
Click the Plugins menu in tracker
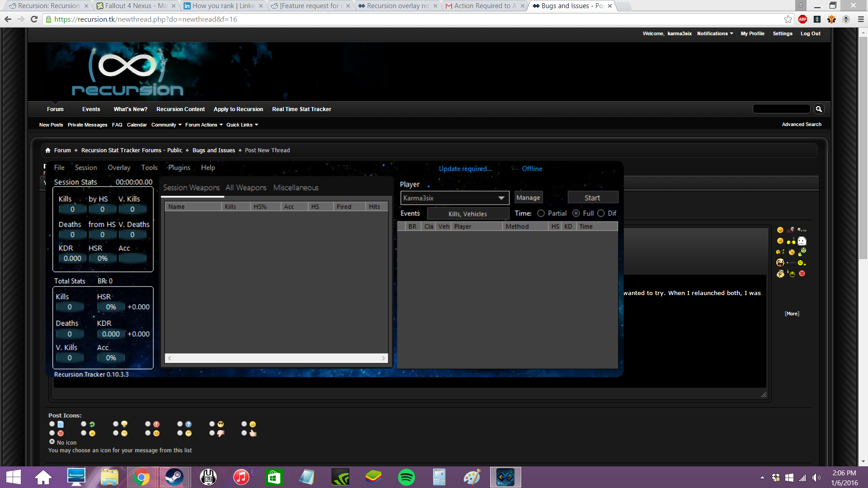click(x=179, y=168)
